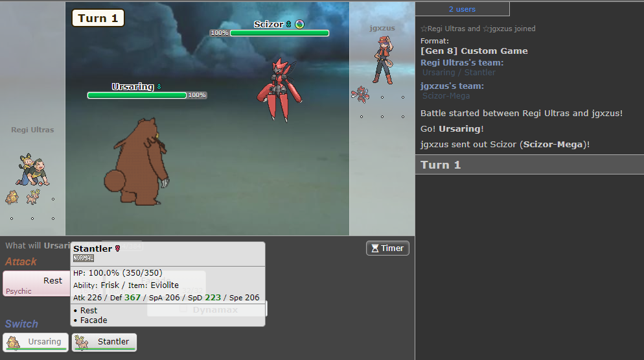Click the Scizor Pokémon sprite on the battlefield
The height and width of the screenshot is (360, 644).
[x=277, y=89]
